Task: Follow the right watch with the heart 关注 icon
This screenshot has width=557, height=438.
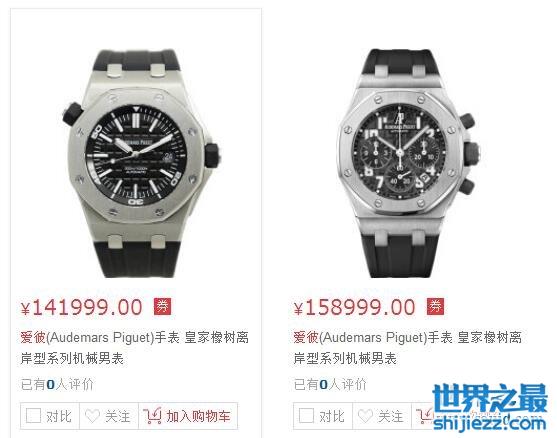Action: tap(365, 416)
